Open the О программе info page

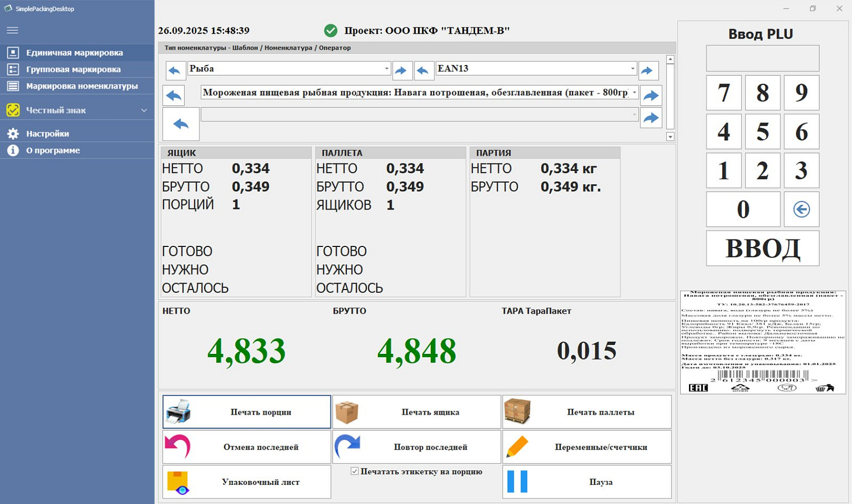pos(77,151)
